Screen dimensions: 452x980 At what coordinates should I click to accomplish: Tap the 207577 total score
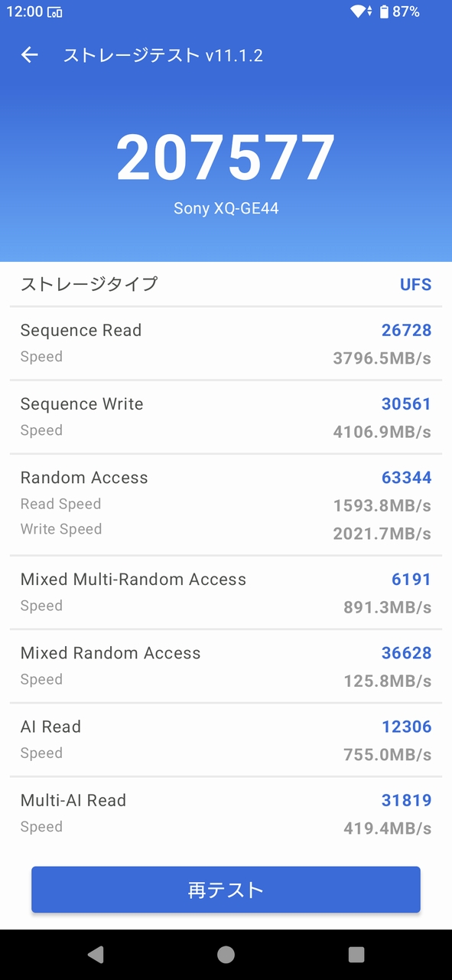click(x=226, y=158)
